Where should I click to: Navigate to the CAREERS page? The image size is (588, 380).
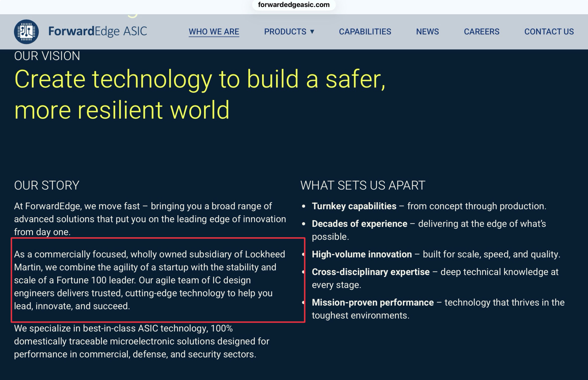(x=481, y=32)
